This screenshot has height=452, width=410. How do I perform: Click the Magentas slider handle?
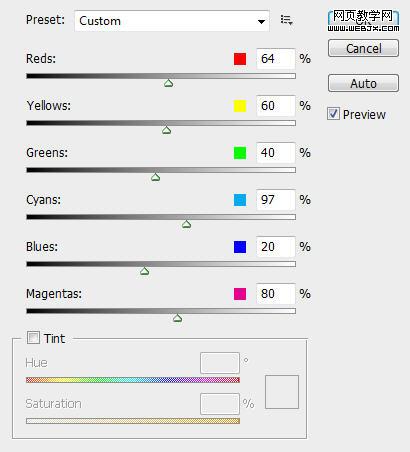[177, 318]
